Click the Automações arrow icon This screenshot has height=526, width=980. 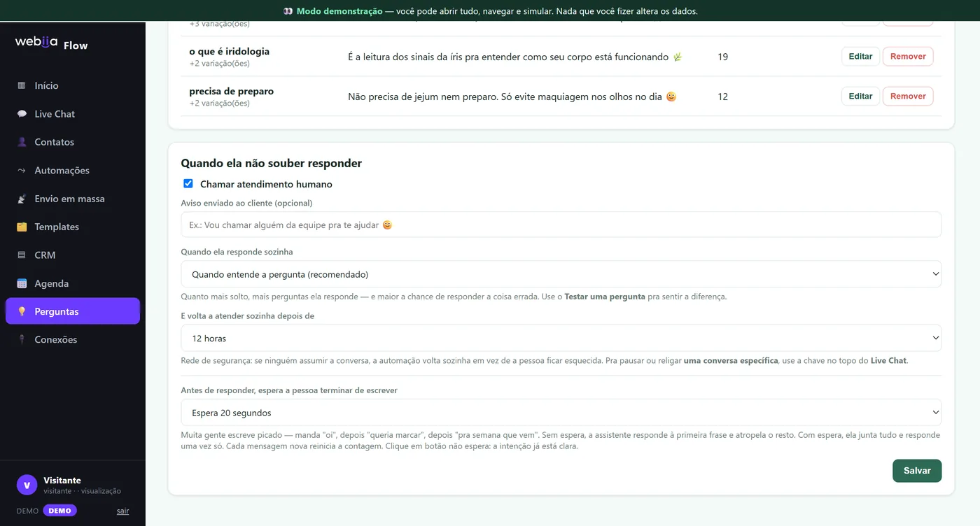click(22, 171)
